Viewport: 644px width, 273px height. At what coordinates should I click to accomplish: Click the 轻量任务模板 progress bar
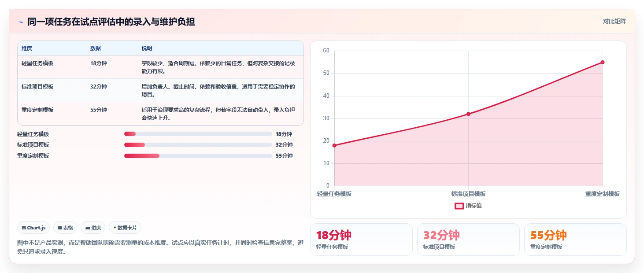click(198, 134)
